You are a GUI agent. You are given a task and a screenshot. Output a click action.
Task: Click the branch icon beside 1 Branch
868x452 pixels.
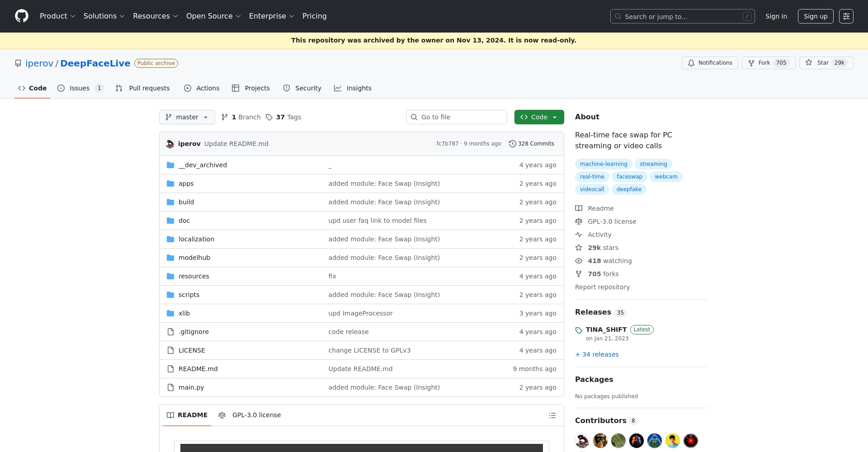225,117
